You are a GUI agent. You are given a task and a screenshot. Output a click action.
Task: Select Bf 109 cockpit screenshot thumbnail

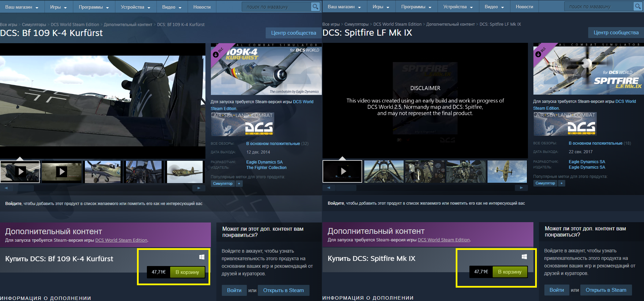tap(143, 171)
